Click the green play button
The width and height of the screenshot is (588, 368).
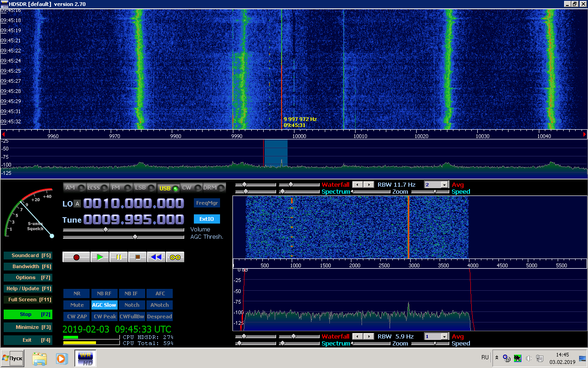(100, 257)
